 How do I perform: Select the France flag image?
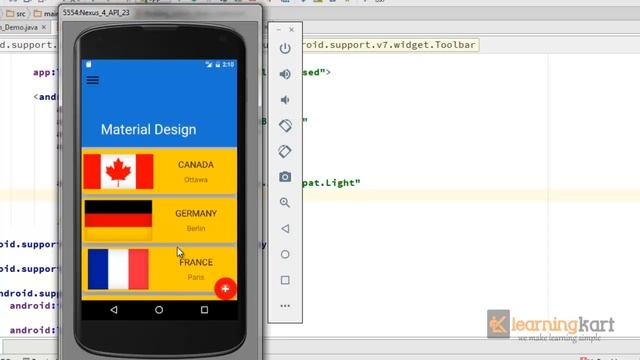point(118,269)
